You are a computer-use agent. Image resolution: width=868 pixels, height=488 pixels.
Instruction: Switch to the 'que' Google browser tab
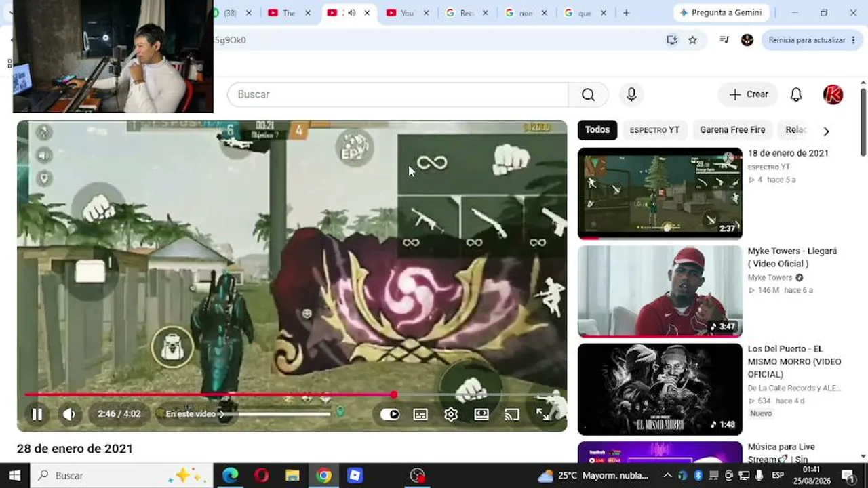pos(585,13)
